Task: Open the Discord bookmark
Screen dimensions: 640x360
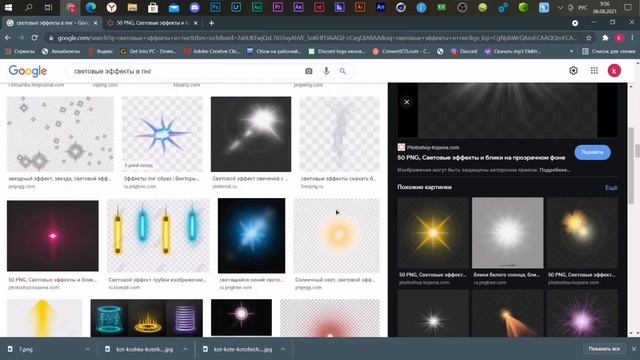Action: tap(464, 51)
